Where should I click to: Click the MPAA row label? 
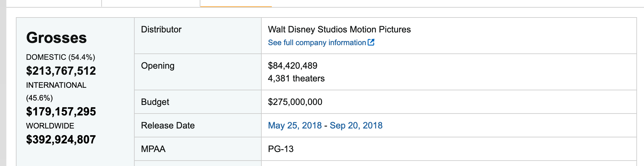pos(153,149)
